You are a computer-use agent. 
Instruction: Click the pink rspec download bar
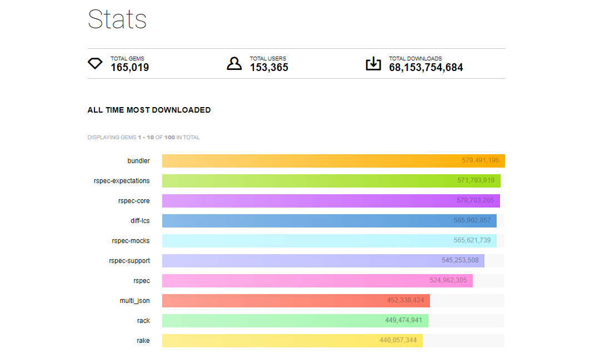tap(317, 281)
